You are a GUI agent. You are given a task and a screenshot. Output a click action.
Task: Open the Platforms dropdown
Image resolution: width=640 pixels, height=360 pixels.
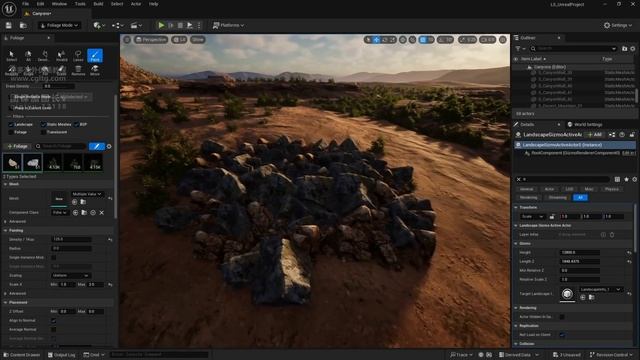point(229,25)
